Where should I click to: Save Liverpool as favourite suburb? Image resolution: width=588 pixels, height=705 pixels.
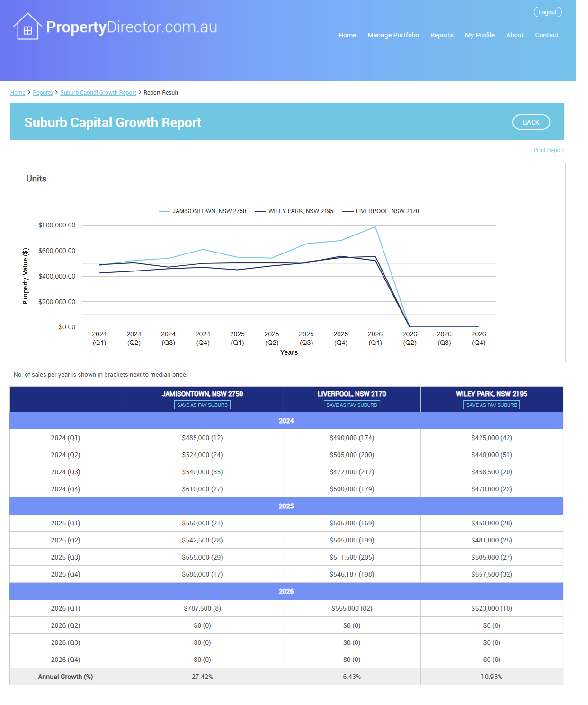click(352, 405)
